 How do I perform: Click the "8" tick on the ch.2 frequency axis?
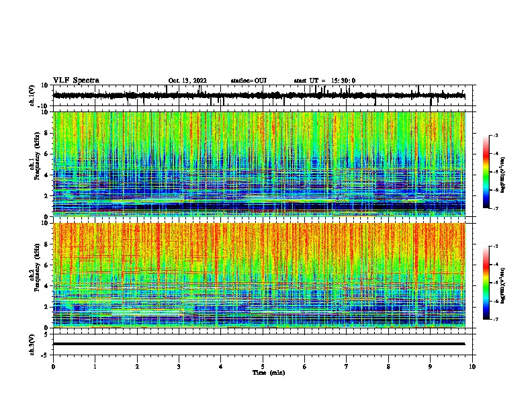pos(46,244)
